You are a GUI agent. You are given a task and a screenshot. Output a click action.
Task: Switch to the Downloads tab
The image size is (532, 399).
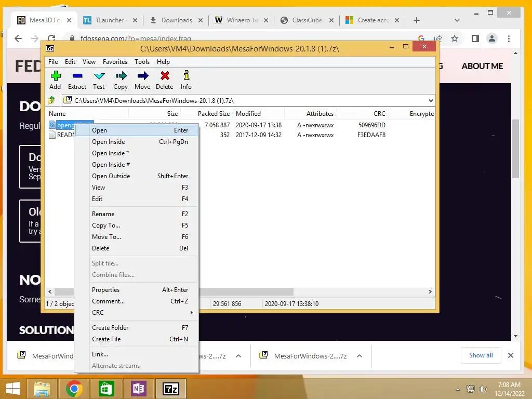[x=177, y=20]
